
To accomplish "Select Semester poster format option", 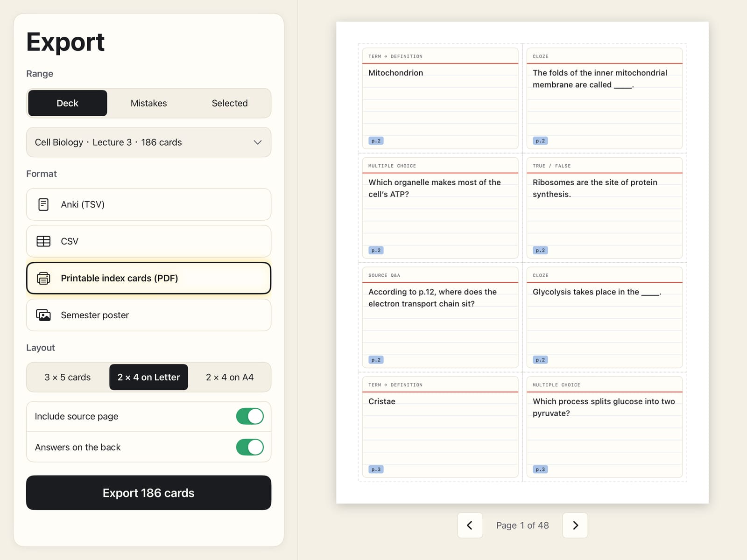I will point(148,315).
